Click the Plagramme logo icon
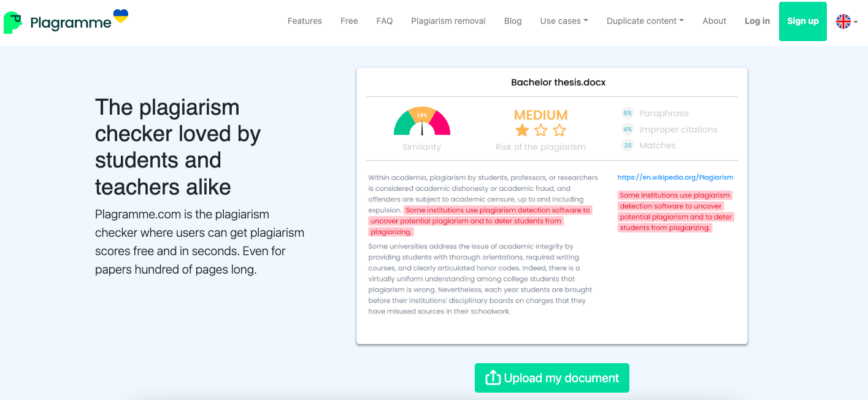Viewport: 868px width, 400px height. [x=12, y=23]
